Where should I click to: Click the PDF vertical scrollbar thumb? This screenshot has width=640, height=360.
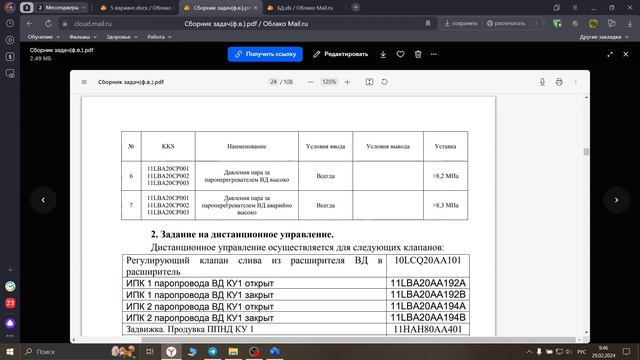tap(586, 152)
